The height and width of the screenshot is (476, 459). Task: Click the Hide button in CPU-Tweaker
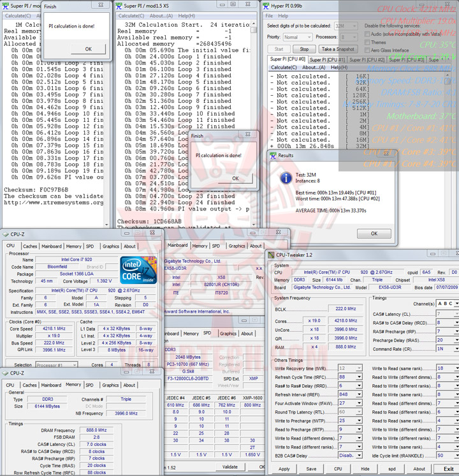365,469
